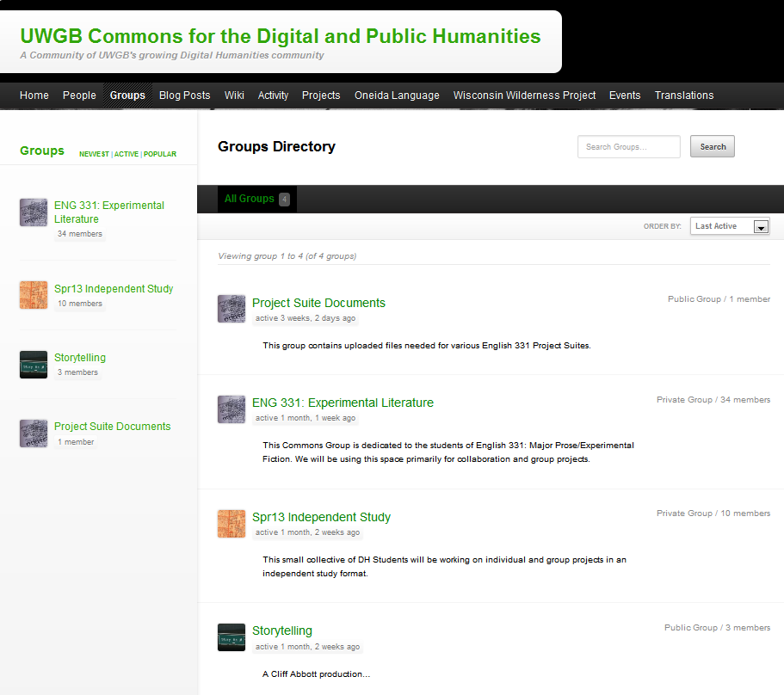Click Spr13's 'active 1 month, 2 weeks ago' text

pos(307,532)
